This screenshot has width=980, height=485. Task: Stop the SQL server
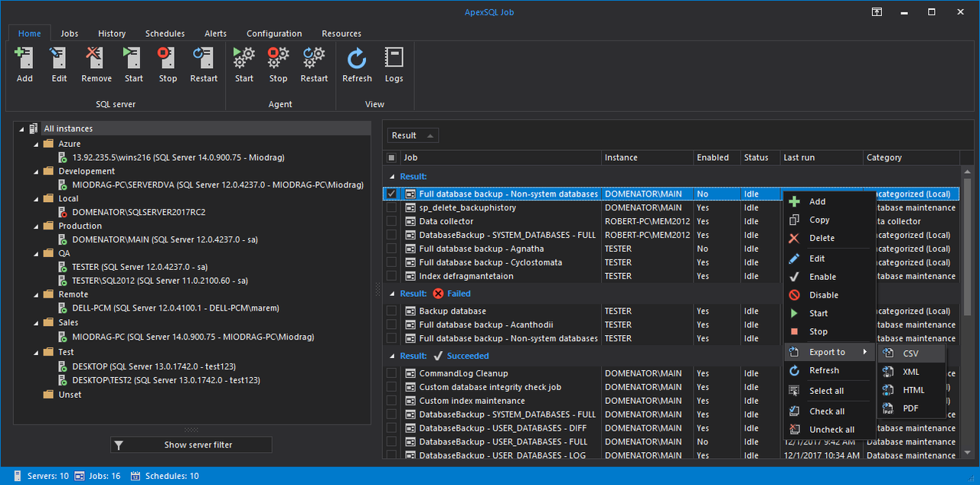[x=168, y=58]
